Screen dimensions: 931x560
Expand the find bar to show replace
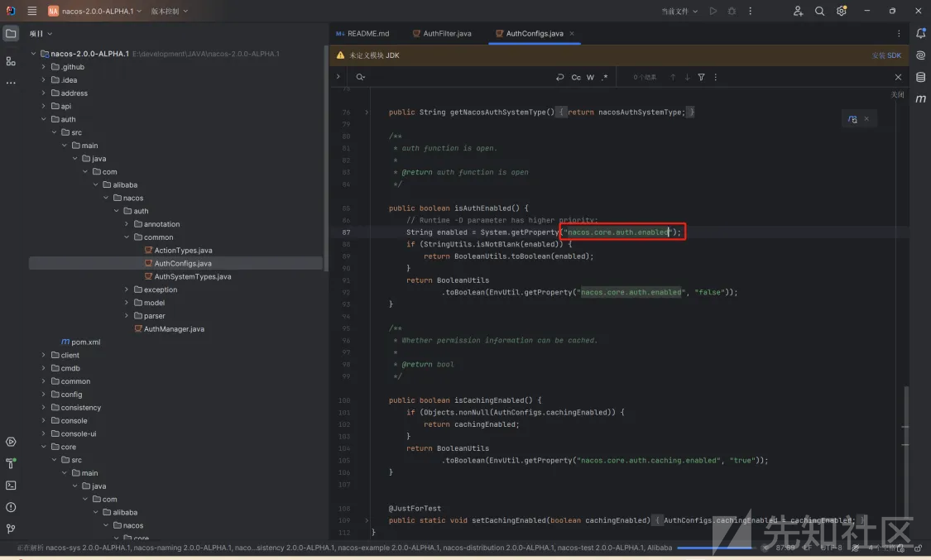pyautogui.click(x=338, y=77)
